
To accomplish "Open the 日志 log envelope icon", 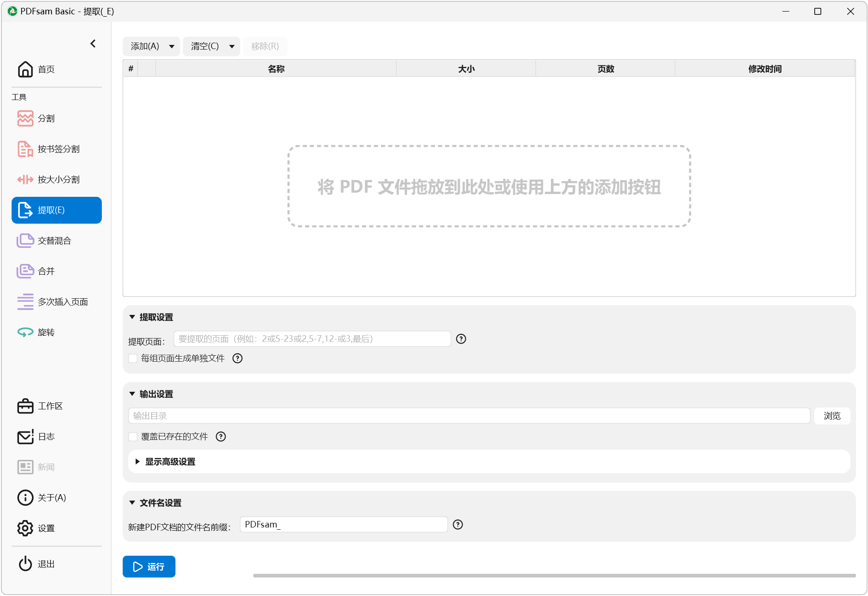I will tap(25, 437).
